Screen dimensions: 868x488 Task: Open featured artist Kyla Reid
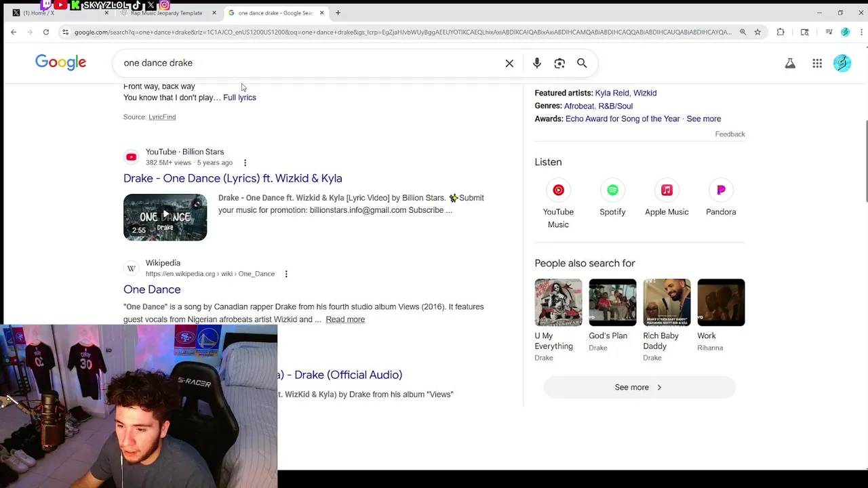(x=612, y=93)
